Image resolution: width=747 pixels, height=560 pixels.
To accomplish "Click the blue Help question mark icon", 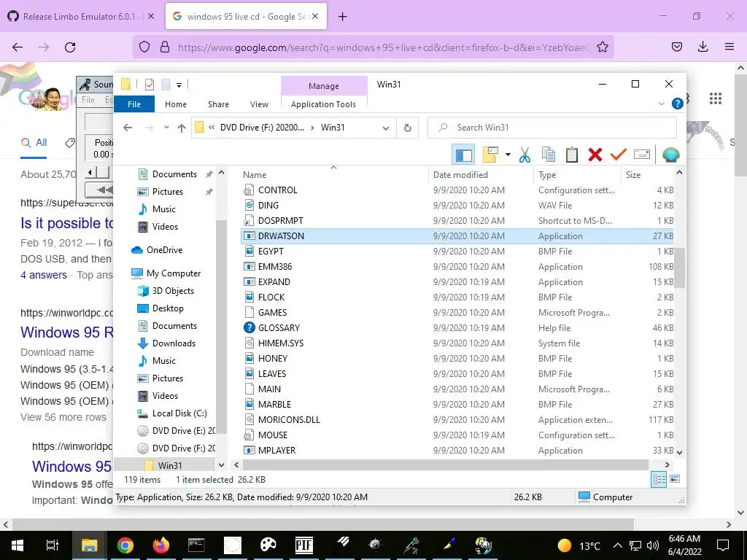I will click(x=678, y=104).
